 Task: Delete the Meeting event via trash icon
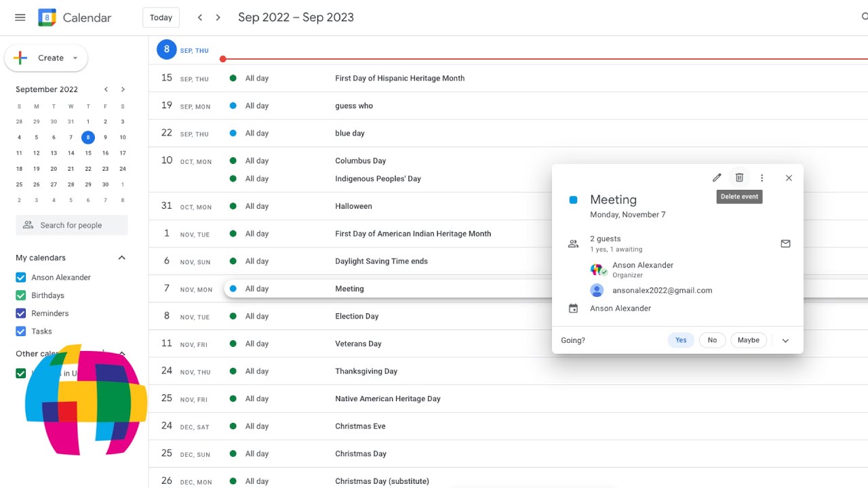pos(739,178)
